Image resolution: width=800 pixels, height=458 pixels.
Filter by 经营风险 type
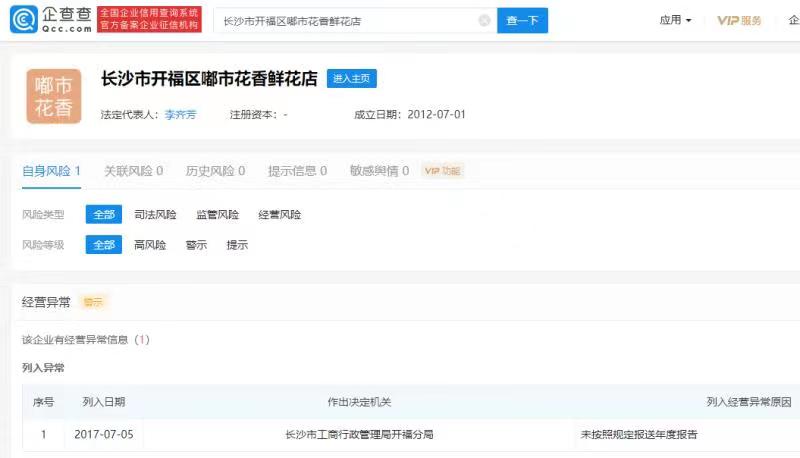pyautogui.click(x=280, y=215)
